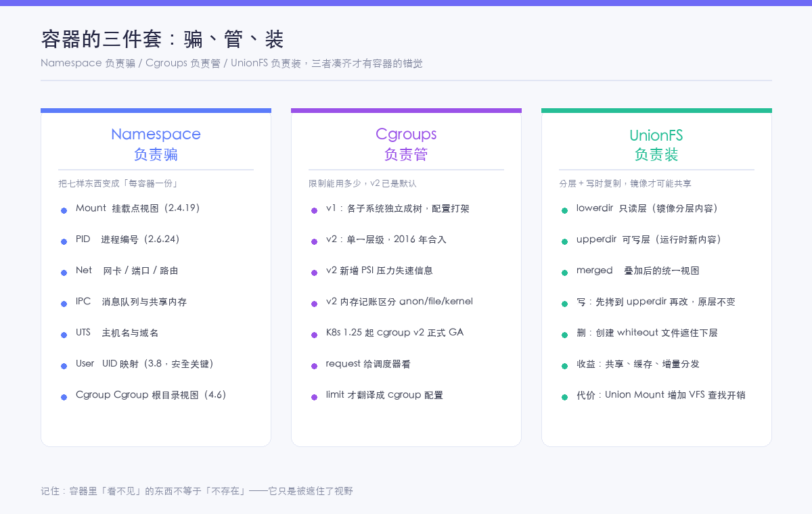Screen dimensions: 812x514
Task: Click the 收益:共享、缓存、增量分发 row
Action: (x=630, y=364)
